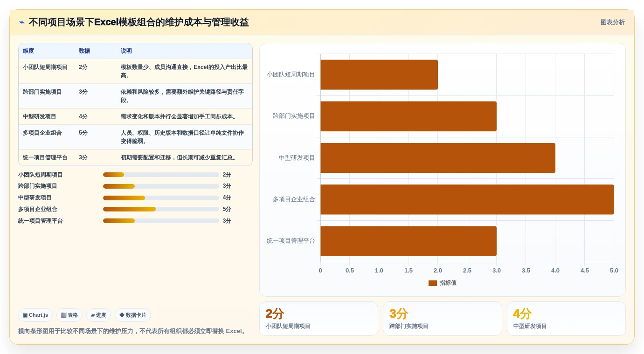Screen dimensions: 644x354
Task: Click the 进度 tag chip
Action: [98, 315]
